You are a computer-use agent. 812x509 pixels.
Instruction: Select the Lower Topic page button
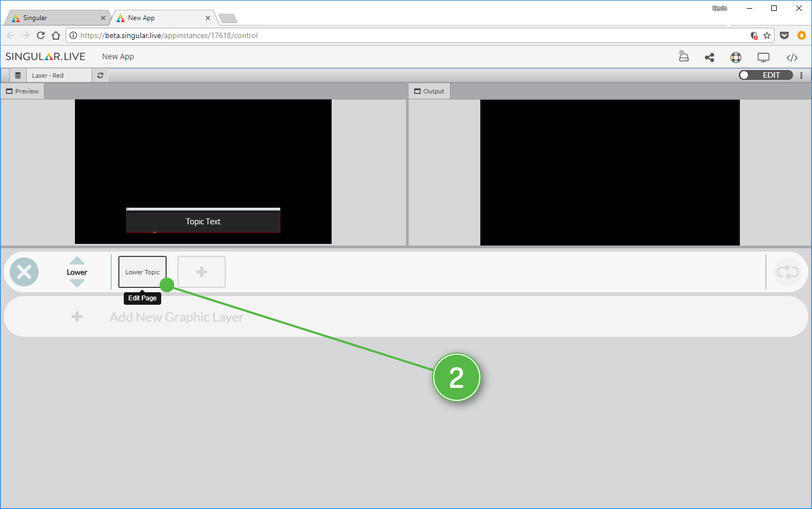[x=142, y=272]
